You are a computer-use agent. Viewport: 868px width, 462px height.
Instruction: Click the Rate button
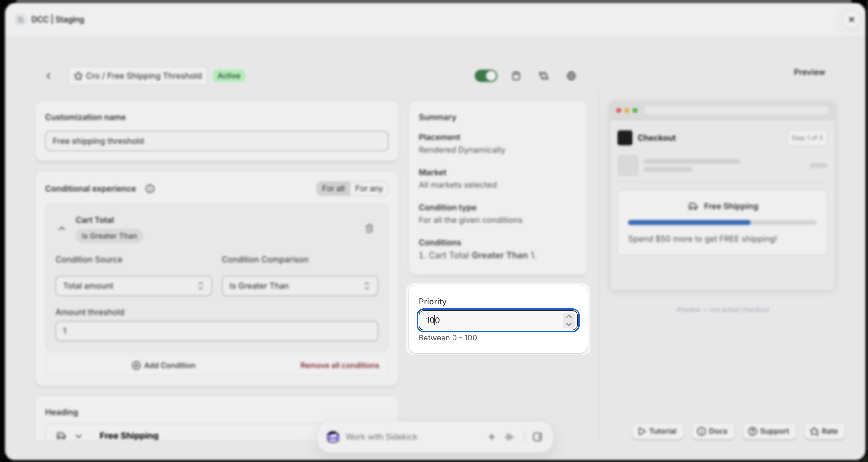[824, 431]
